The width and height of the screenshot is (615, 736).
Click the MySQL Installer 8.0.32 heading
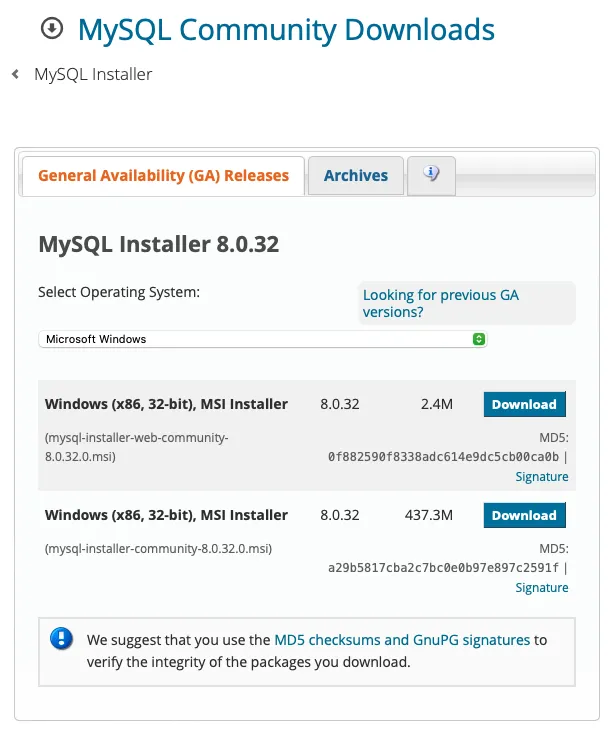click(x=159, y=245)
